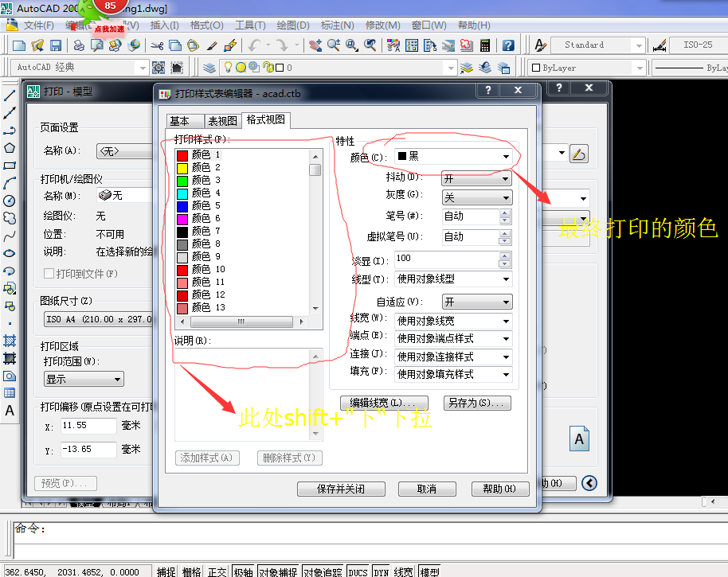Screen dimensions: 728x577
Task: Open the 文件(F) menu
Action: 38,25
